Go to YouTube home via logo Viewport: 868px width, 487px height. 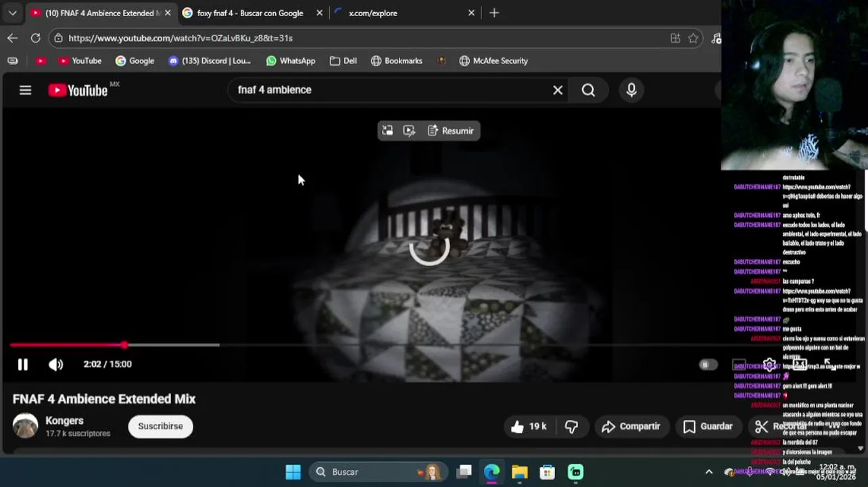click(x=78, y=90)
